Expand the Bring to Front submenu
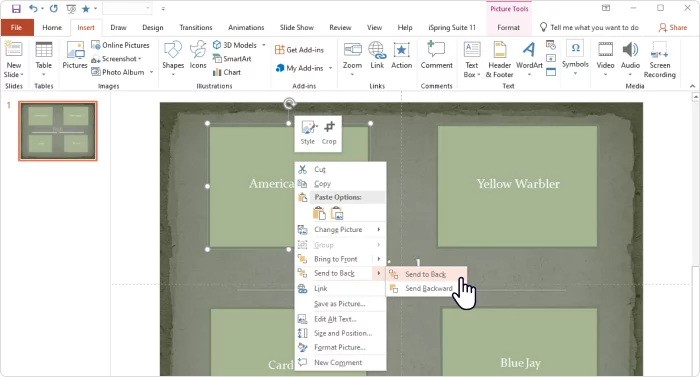This screenshot has width=700, height=377. [x=379, y=259]
